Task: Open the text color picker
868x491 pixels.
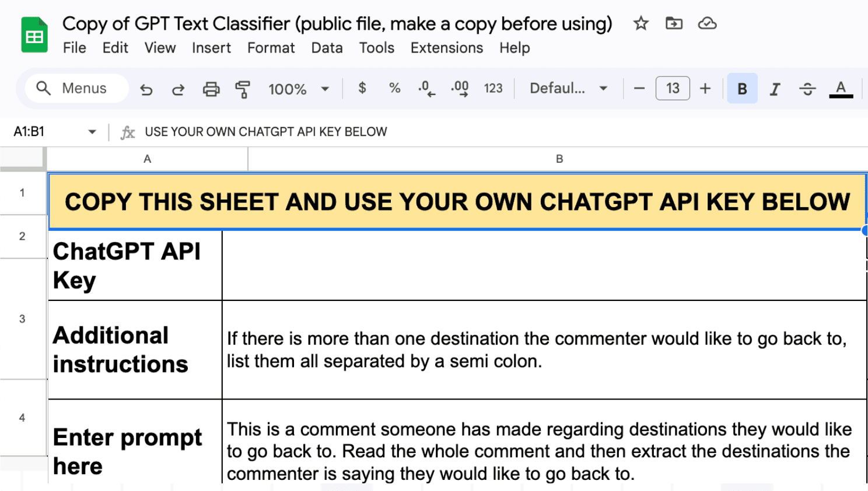Action: [841, 89]
